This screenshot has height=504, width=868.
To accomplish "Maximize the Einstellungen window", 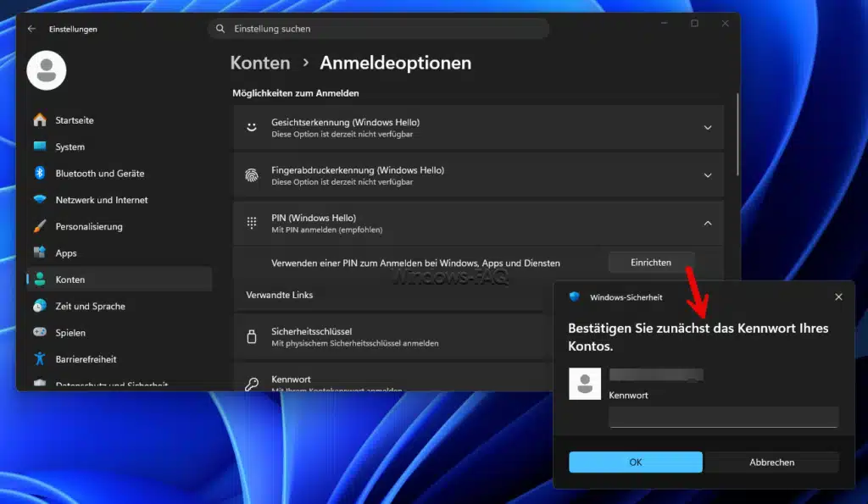I will [x=694, y=23].
